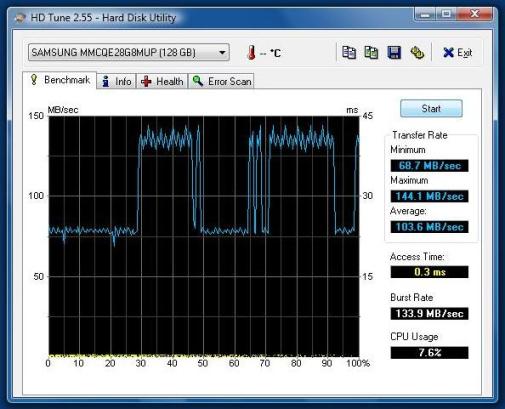Close the HD Tune window

[475, 14]
